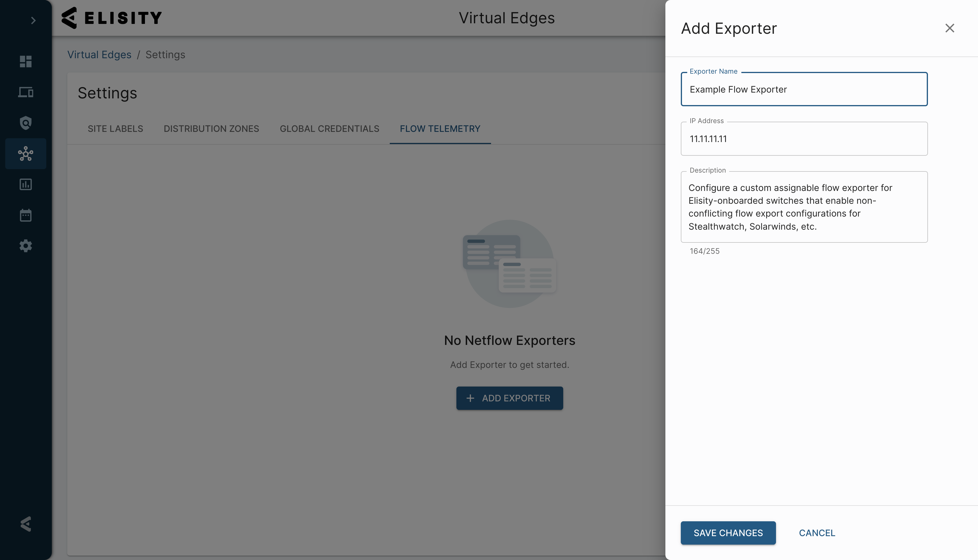The width and height of the screenshot is (978, 560).
Task: Switch to the Global Credentials tab
Action: pyautogui.click(x=329, y=129)
